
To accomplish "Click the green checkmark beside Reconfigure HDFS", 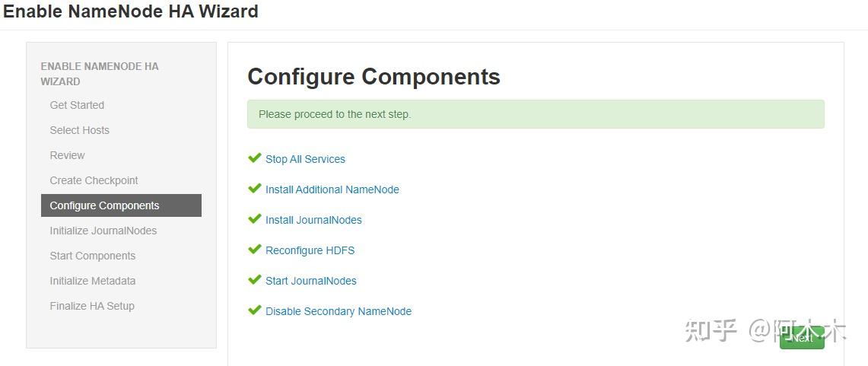I will click(x=255, y=250).
